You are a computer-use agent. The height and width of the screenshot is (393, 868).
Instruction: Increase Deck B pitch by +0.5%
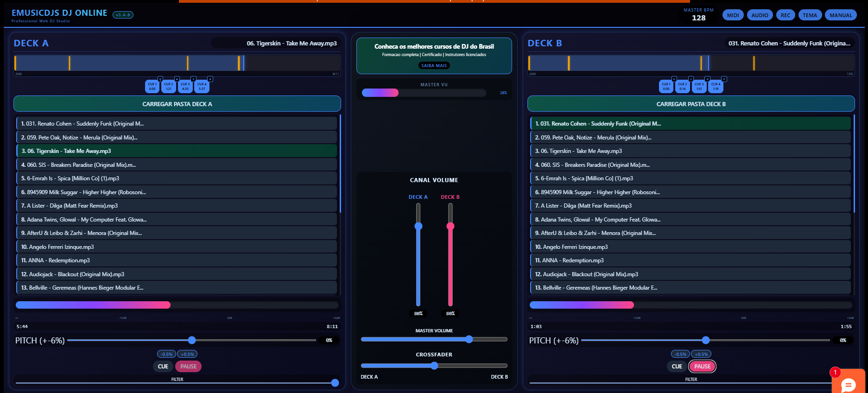point(701,354)
